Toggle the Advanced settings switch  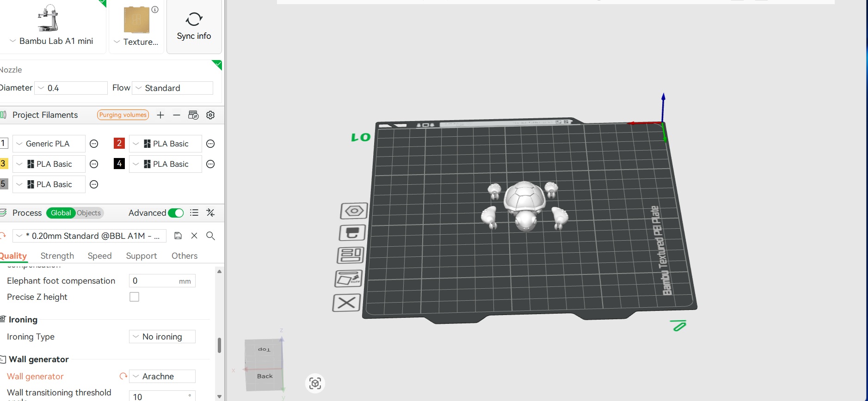pos(176,213)
